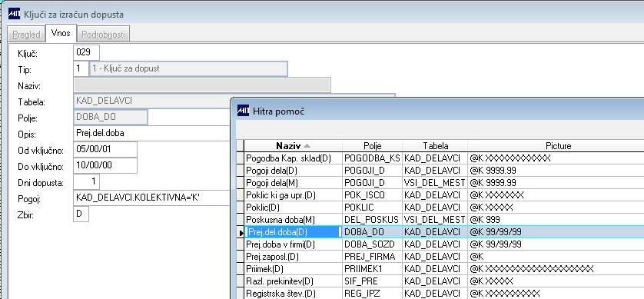Switch to the Pregled tab
The height and width of the screenshot is (299, 644).
point(26,35)
